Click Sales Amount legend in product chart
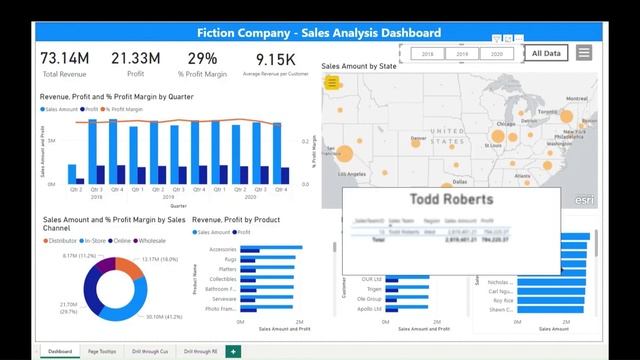Viewport: 640px width, 360px height. coord(211,232)
